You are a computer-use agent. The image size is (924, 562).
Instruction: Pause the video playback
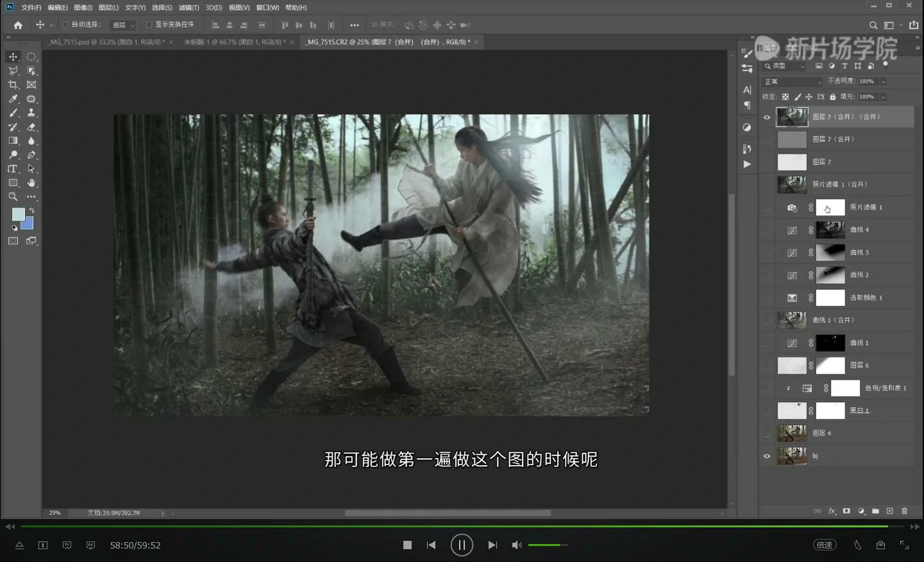point(462,545)
